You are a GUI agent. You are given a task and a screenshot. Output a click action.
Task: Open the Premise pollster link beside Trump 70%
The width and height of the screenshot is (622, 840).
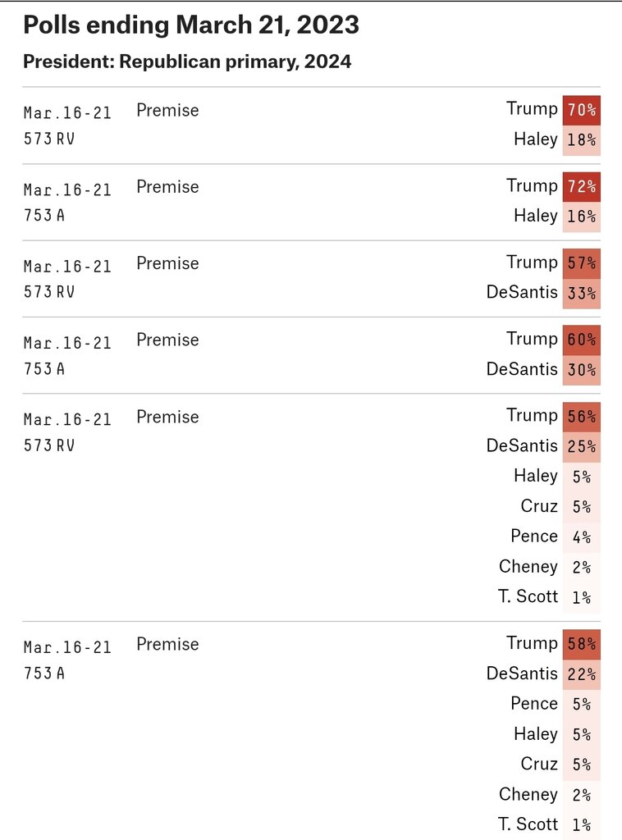pos(167,110)
